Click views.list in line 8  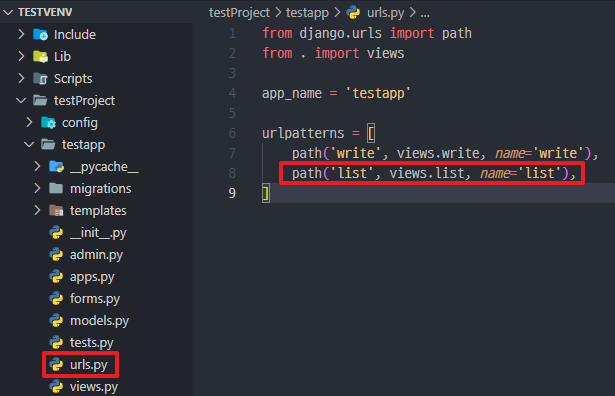[x=427, y=173]
